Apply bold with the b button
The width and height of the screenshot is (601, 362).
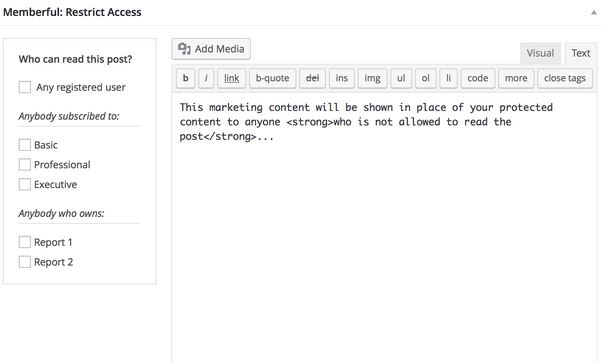tap(186, 78)
